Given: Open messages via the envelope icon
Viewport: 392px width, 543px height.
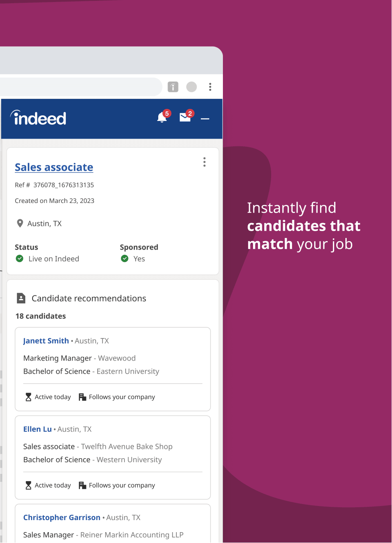Looking at the screenshot, I should (x=185, y=117).
